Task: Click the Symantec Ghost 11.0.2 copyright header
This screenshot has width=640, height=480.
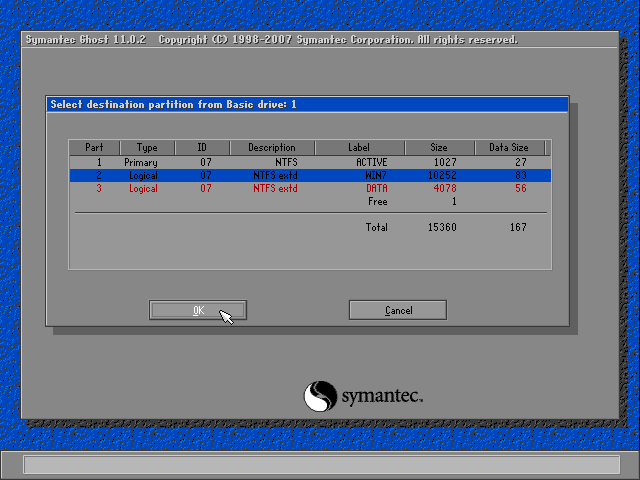Action: (270, 40)
